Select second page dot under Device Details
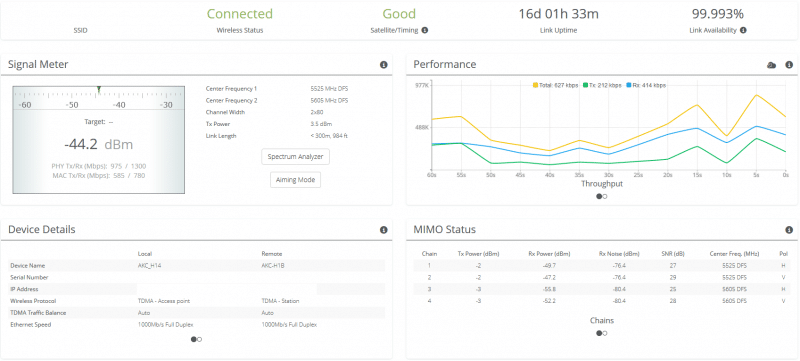This screenshot has height=361, width=800. click(x=199, y=339)
